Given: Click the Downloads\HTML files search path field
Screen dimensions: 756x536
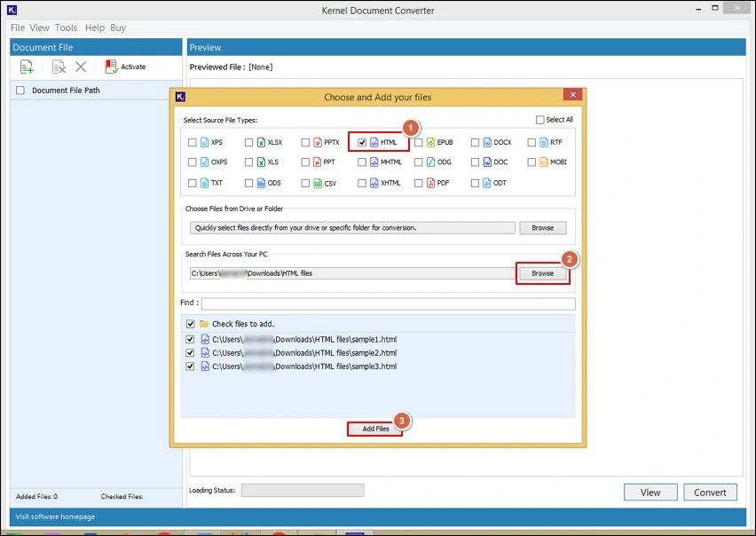Looking at the screenshot, I should [352, 273].
